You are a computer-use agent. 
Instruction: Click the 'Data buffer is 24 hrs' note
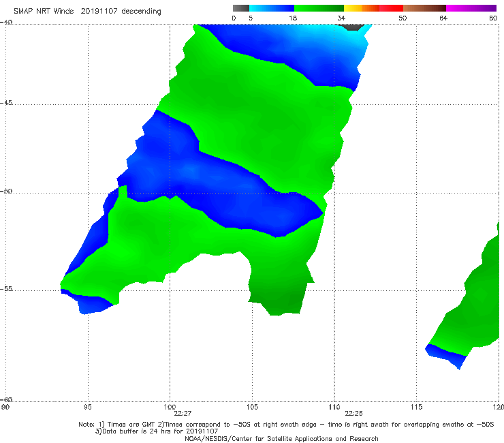tap(157, 431)
